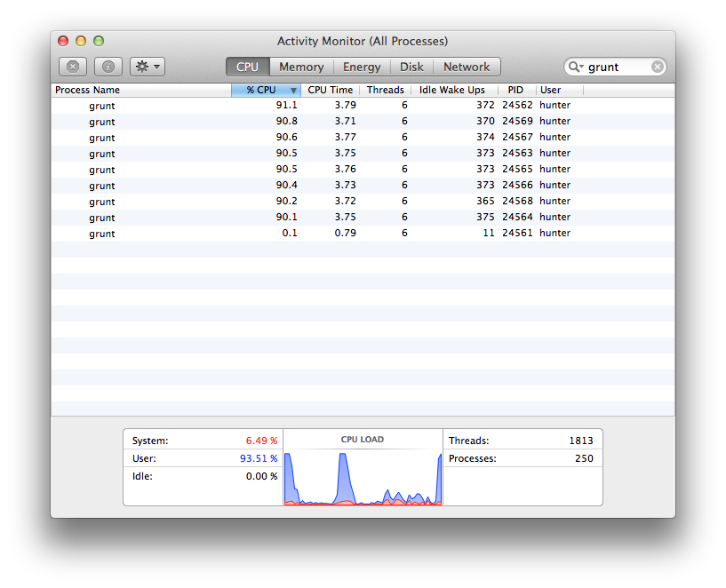Click the Threads count 1813
The width and height of the screenshot is (726, 588).
(x=581, y=441)
